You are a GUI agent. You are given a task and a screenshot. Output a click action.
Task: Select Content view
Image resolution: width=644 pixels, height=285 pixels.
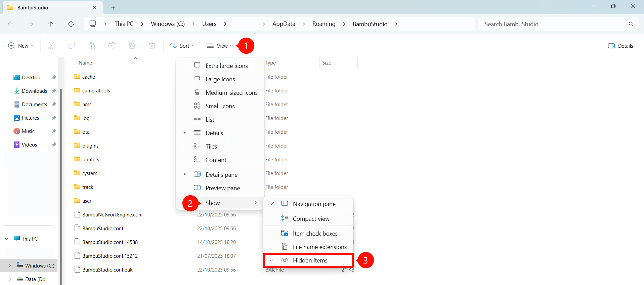220,160
